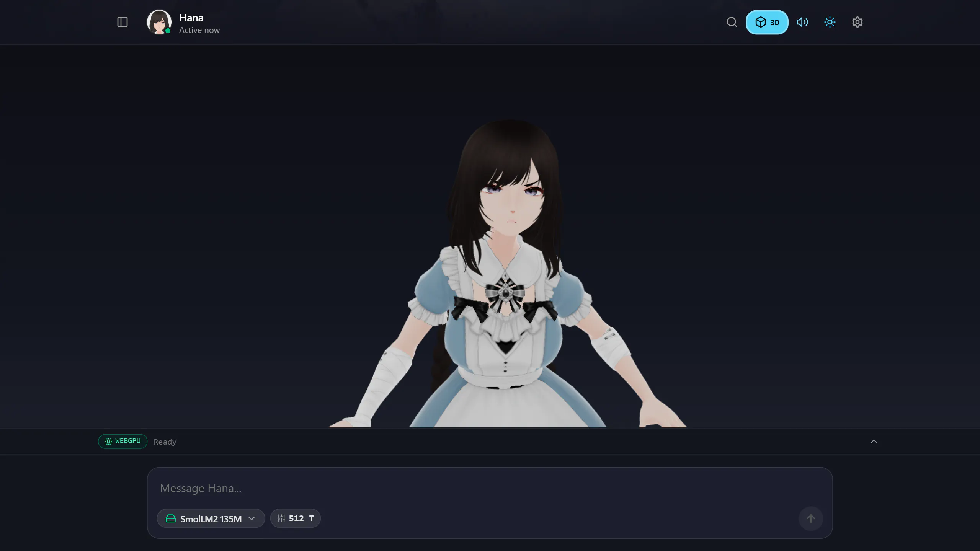Open the settings gear
The width and height of the screenshot is (980, 551).
(x=857, y=22)
